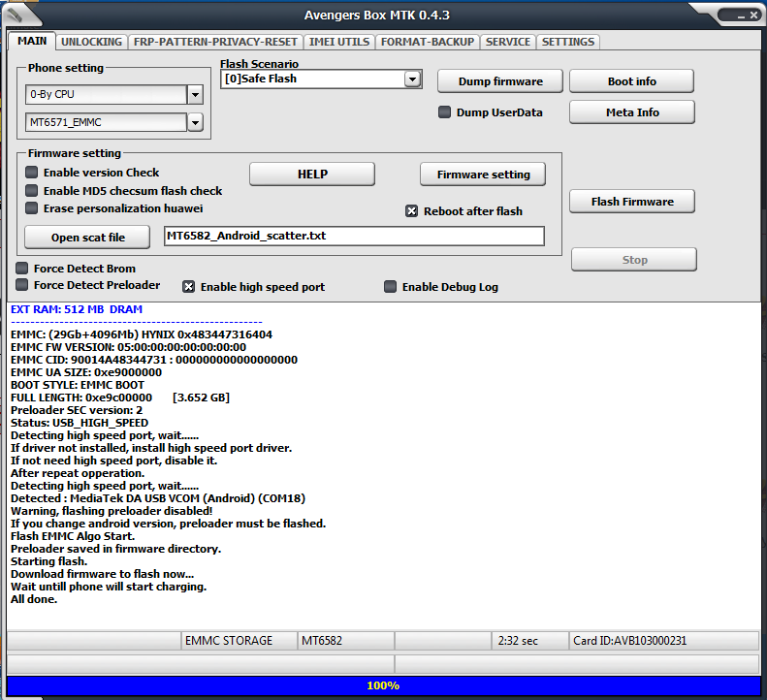Screen dimensions: 767x700
Task: Click the EMMC FW VERSION log line
Action: pos(128,347)
